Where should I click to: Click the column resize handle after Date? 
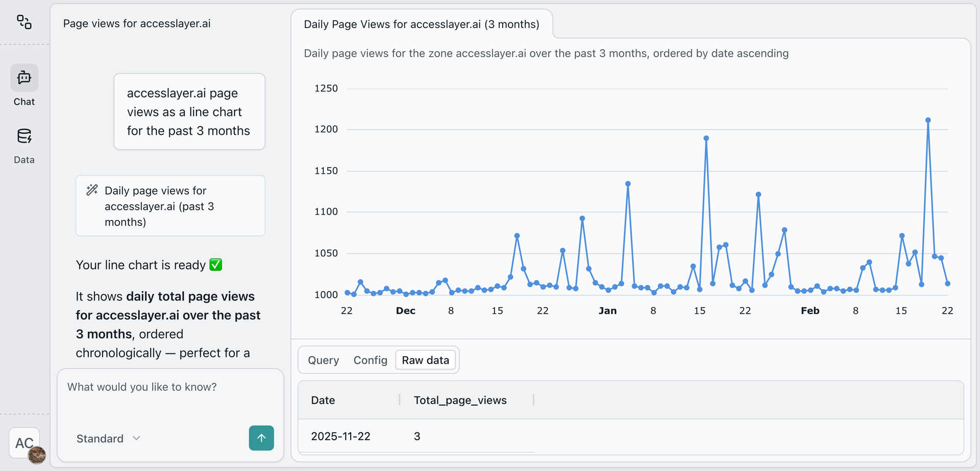(x=400, y=400)
